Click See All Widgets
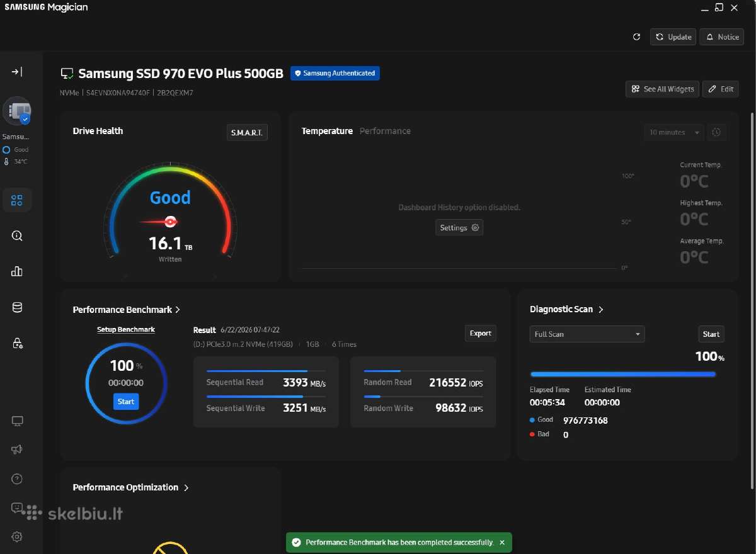The image size is (756, 554). [662, 89]
